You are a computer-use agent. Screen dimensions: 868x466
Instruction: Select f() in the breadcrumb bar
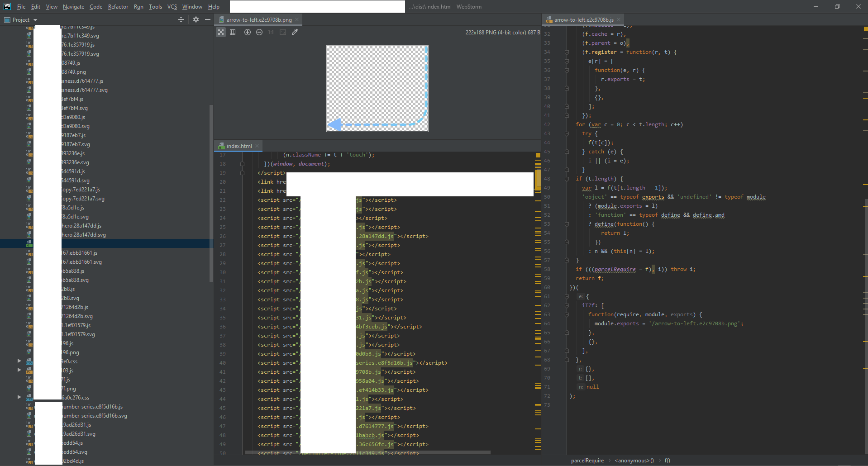(667, 461)
